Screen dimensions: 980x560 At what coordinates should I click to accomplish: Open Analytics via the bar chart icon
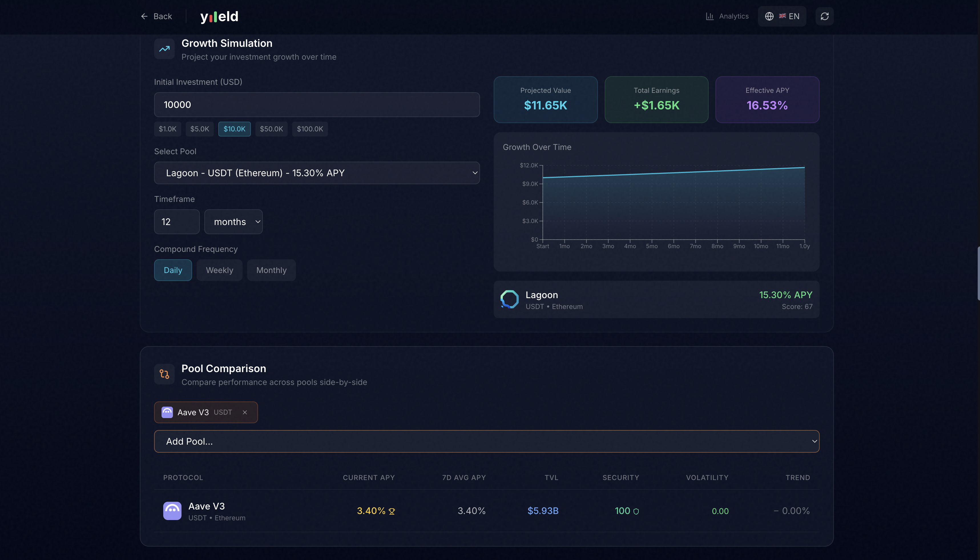(709, 16)
